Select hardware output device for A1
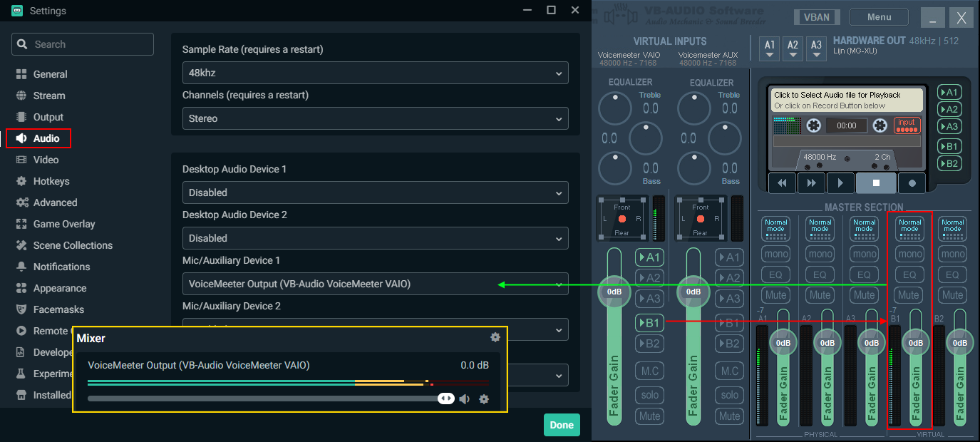 [x=769, y=48]
